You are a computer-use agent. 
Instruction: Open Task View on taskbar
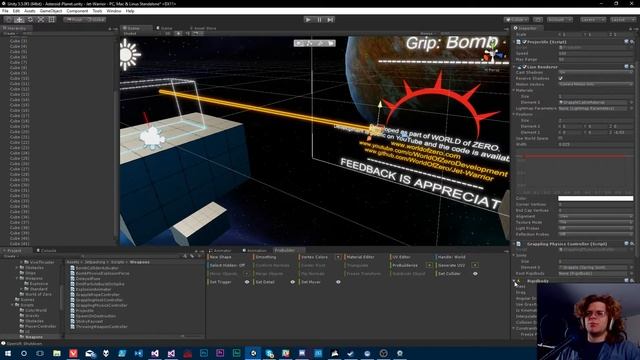[x=40, y=353]
